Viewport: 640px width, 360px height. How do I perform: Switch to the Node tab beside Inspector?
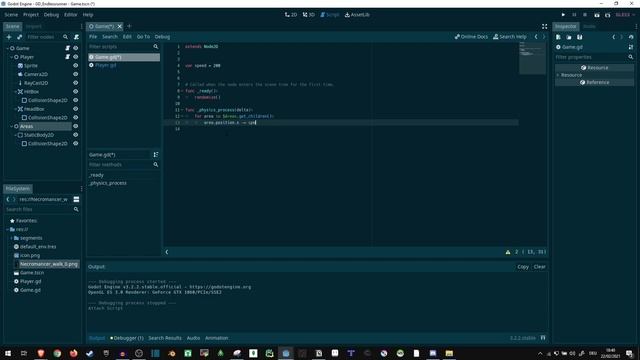click(589, 27)
